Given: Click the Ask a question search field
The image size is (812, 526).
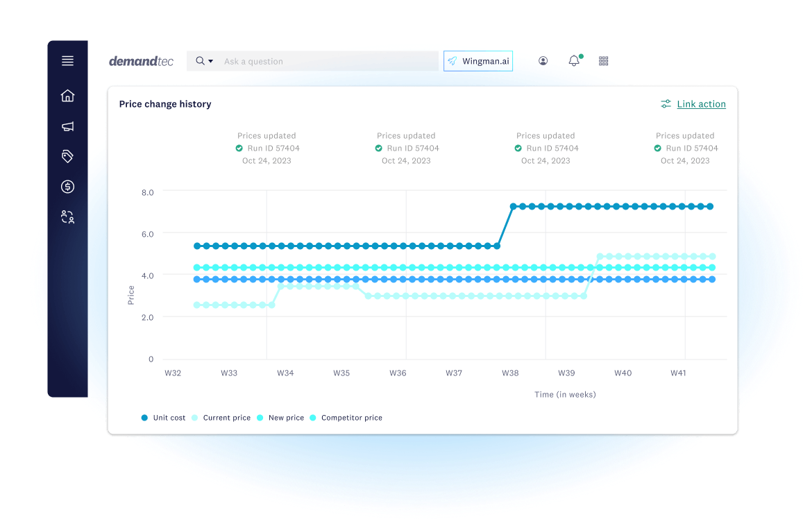Looking at the screenshot, I should (326, 61).
